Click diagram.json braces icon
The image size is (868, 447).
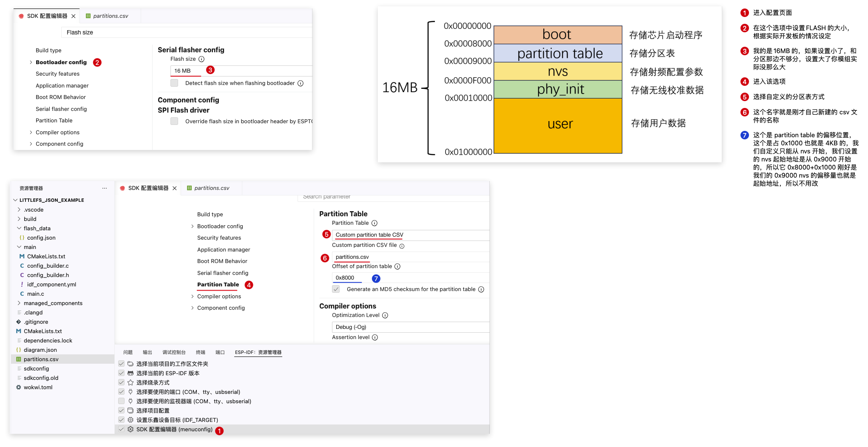(x=19, y=350)
